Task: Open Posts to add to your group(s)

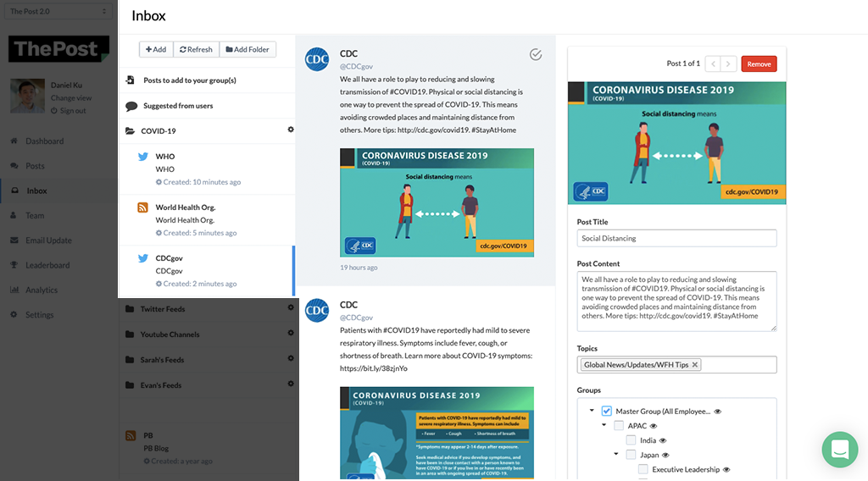Action: pyautogui.click(x=190, y=80)
